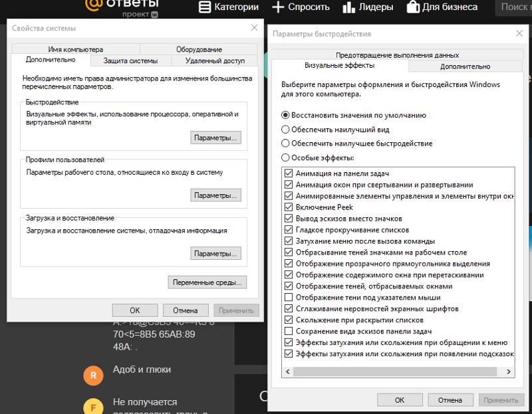Choose the Особые эффекты radio button
The height and width of the screenshot is (414, 532).
click(285, 158)
